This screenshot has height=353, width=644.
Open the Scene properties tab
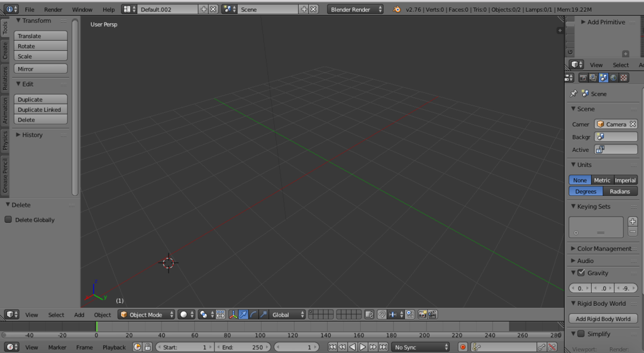(x=603, y=77)
